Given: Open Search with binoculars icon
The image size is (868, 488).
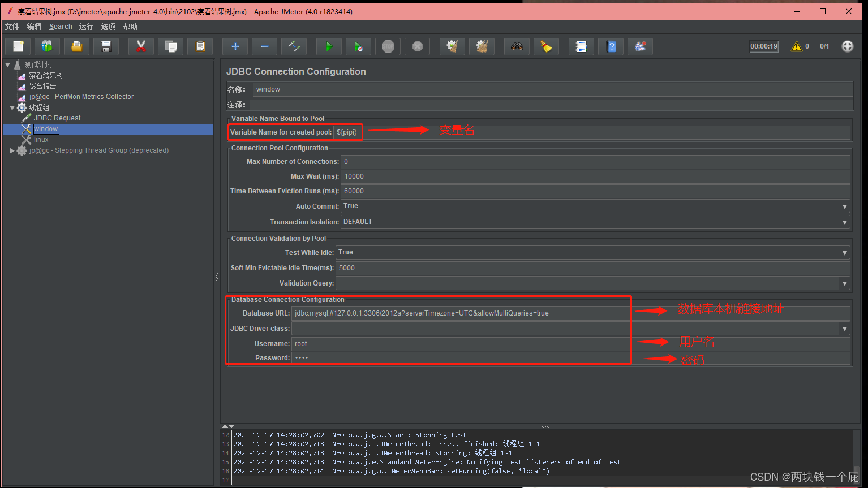Looking at the screenshot, I should pyautogui.click(x=517, y=46).
